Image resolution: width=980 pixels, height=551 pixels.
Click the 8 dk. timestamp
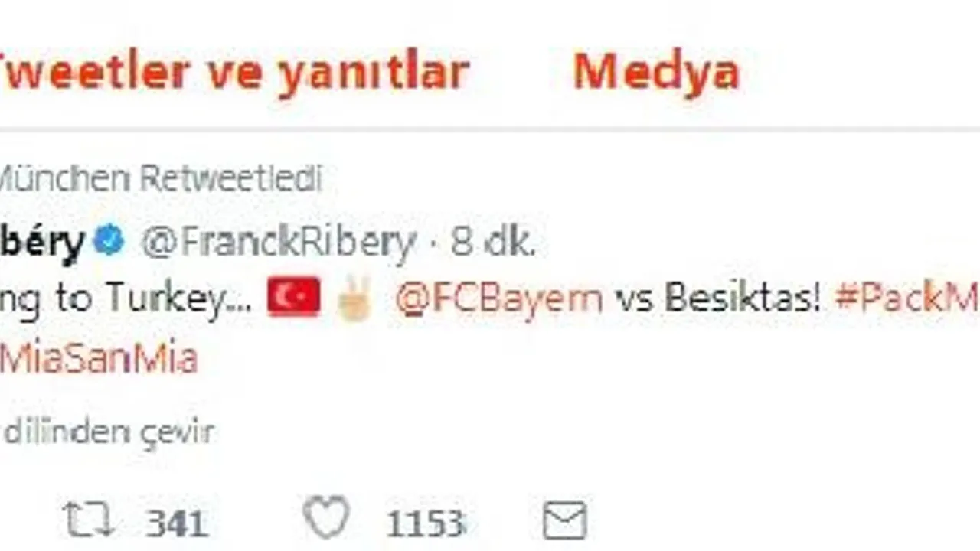tap(492, 243)
